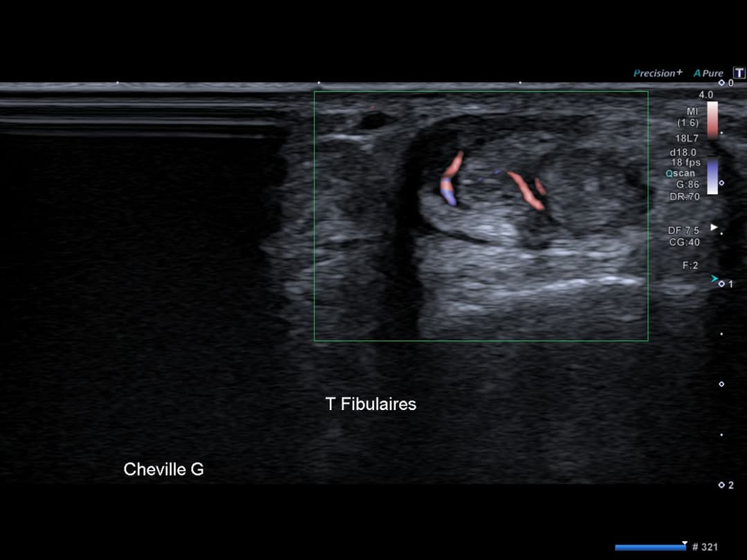Select the DR:70 dynamic range value
The width and height of the screenshot is (747, 560).
tap(685, 196)
